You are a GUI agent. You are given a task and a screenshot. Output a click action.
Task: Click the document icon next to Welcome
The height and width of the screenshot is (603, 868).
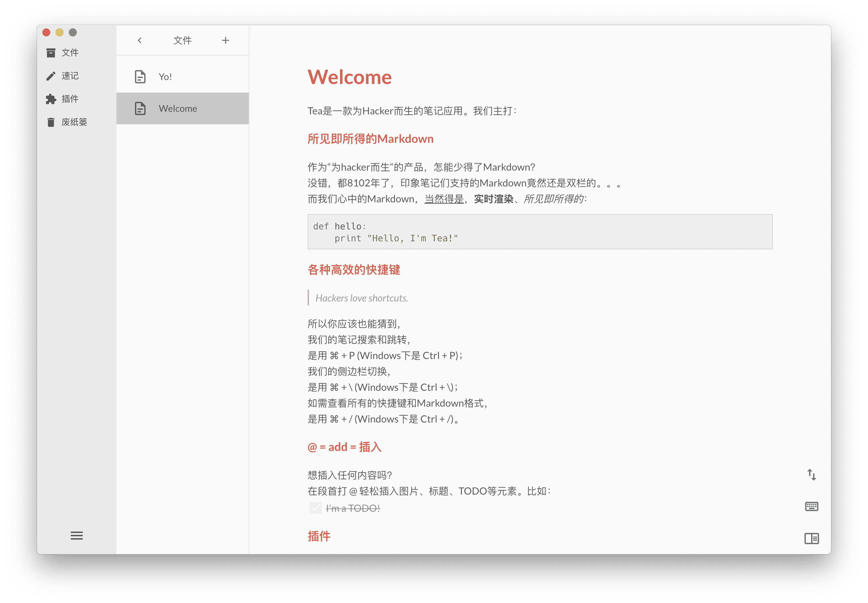click(140, 108)
